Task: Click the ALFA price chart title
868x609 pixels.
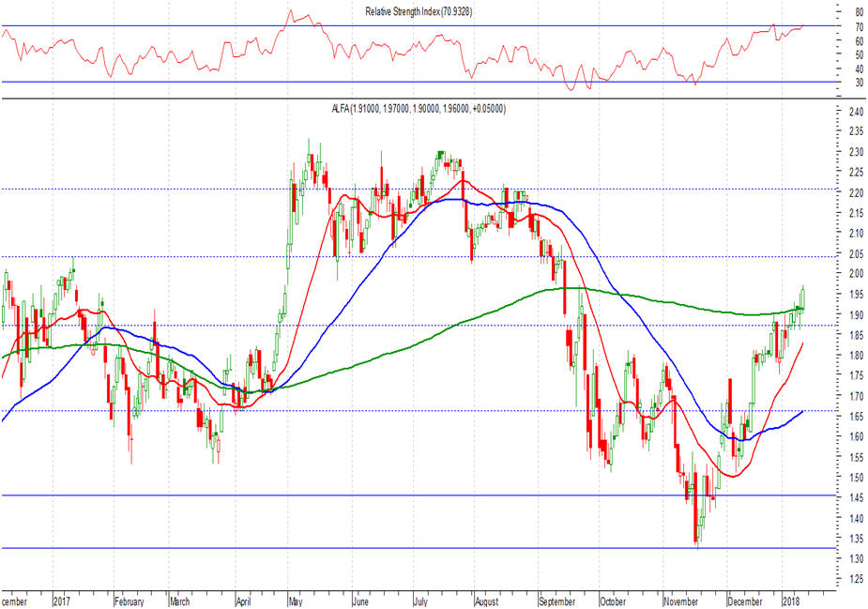Action: pyautogui.click(x=419, y=109)
